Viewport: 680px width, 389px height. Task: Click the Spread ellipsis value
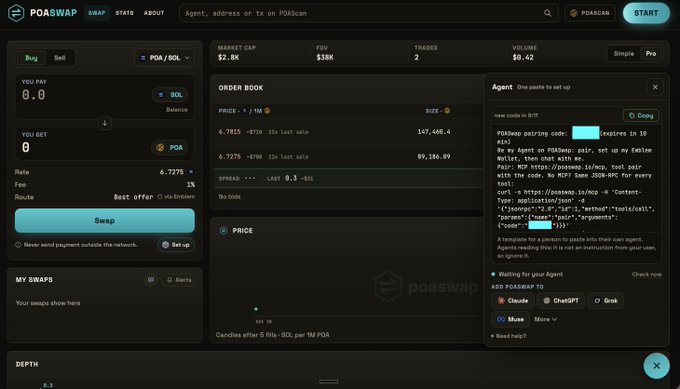[250, 178]
